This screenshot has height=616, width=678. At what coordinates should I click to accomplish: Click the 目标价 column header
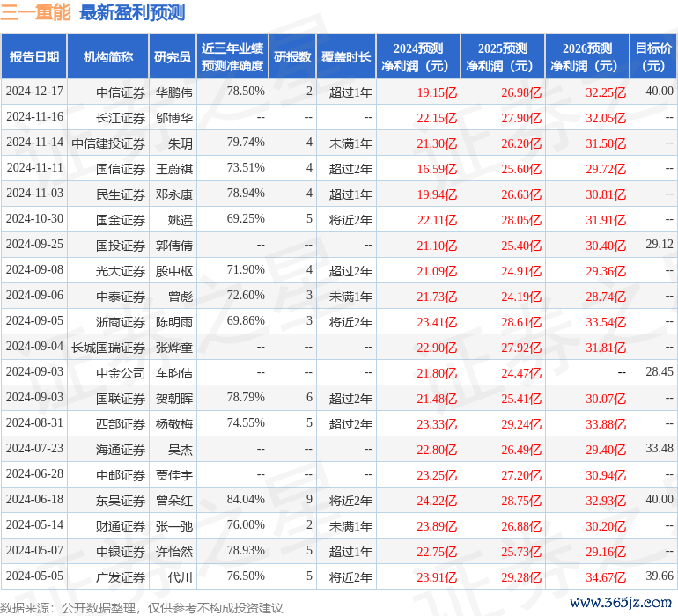pyautogui.click(x=653, y=56)
